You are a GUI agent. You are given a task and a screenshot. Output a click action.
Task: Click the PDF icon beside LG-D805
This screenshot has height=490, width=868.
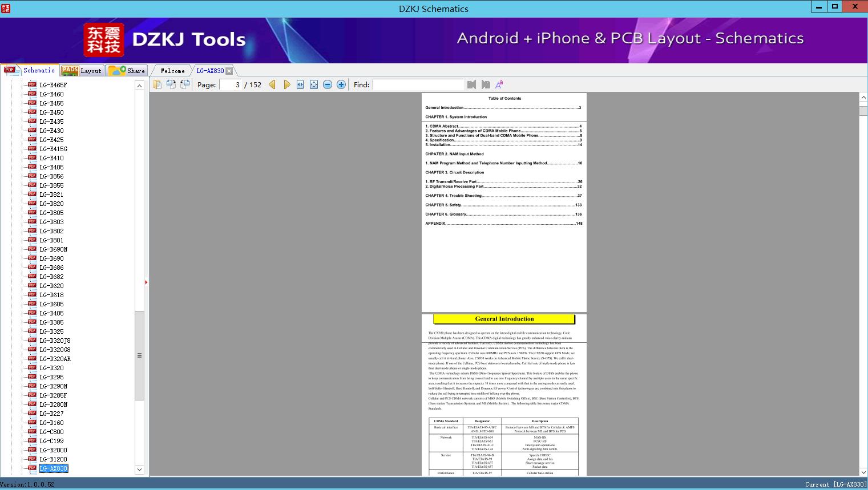pyautogui.click(x=32, y=212)
